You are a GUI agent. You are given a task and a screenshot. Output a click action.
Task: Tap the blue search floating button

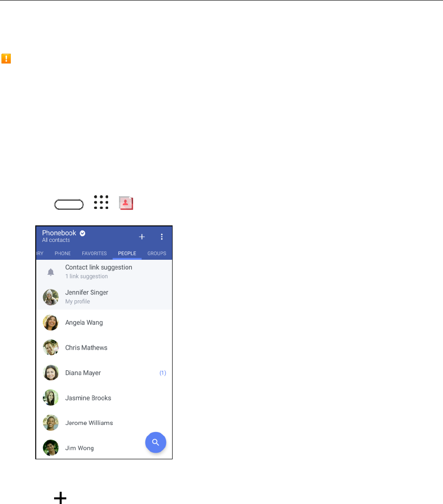coord(156,442)
